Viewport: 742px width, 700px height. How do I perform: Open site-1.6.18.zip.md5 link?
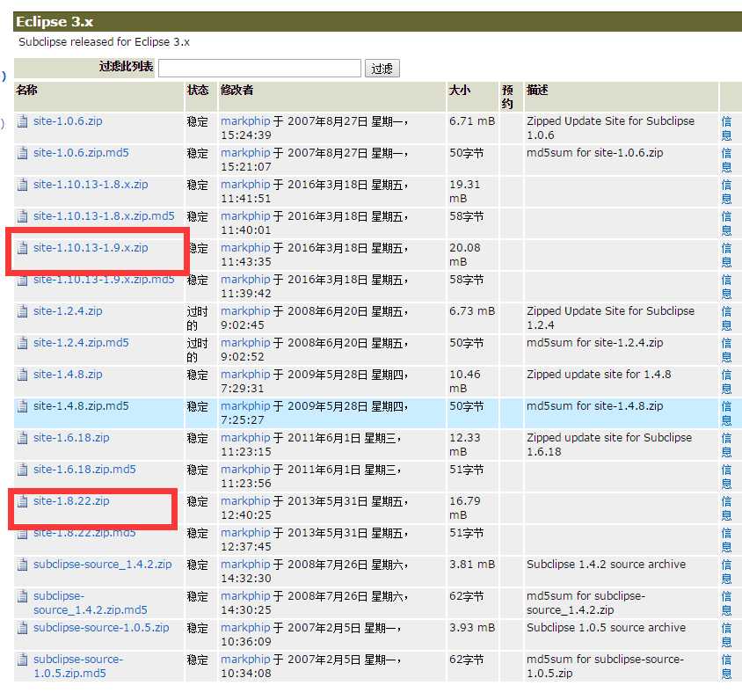click(x=84, y=470)
